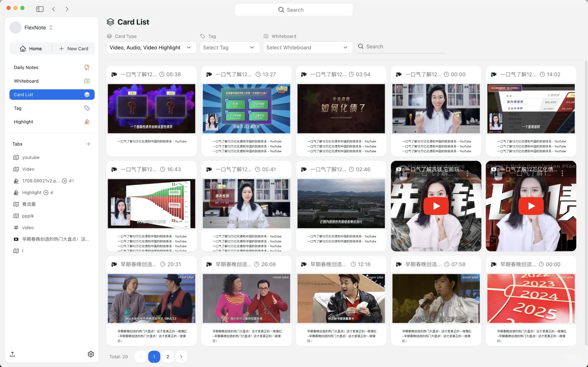The image size is (588, 367).
Task: Open the 如何化债 video thumbnail
Action: click(x=341, y=109)
